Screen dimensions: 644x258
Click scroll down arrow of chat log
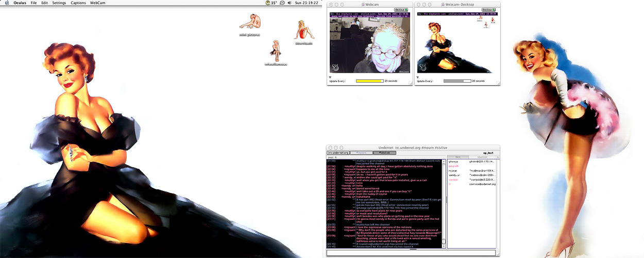tap(444, 246)
